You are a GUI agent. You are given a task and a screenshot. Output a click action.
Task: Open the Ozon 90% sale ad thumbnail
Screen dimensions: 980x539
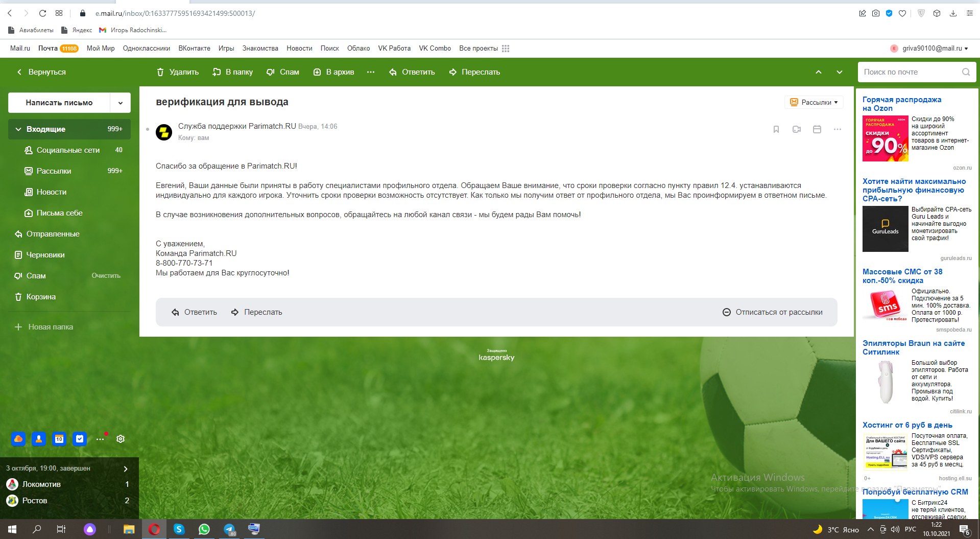(885, 138)
